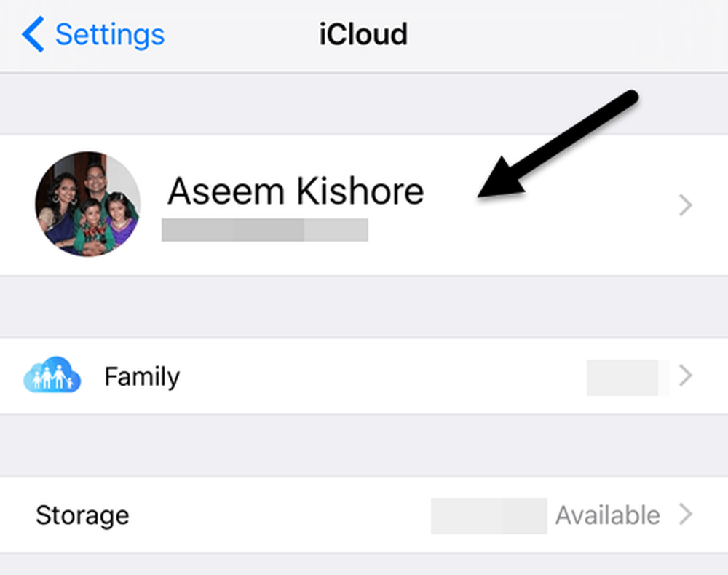Click the iCloud page title
The image size is (728, 575).
[363, 34]
